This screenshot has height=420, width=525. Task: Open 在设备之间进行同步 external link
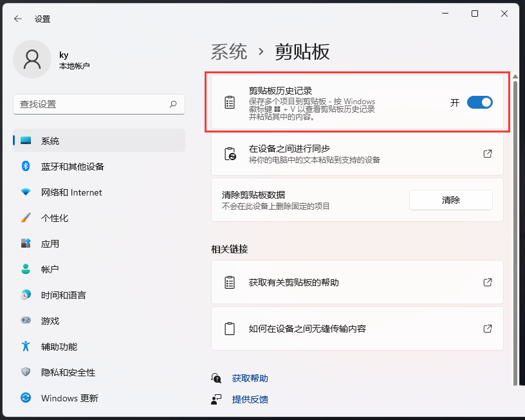pyautogui.click(x=487, y=153)
